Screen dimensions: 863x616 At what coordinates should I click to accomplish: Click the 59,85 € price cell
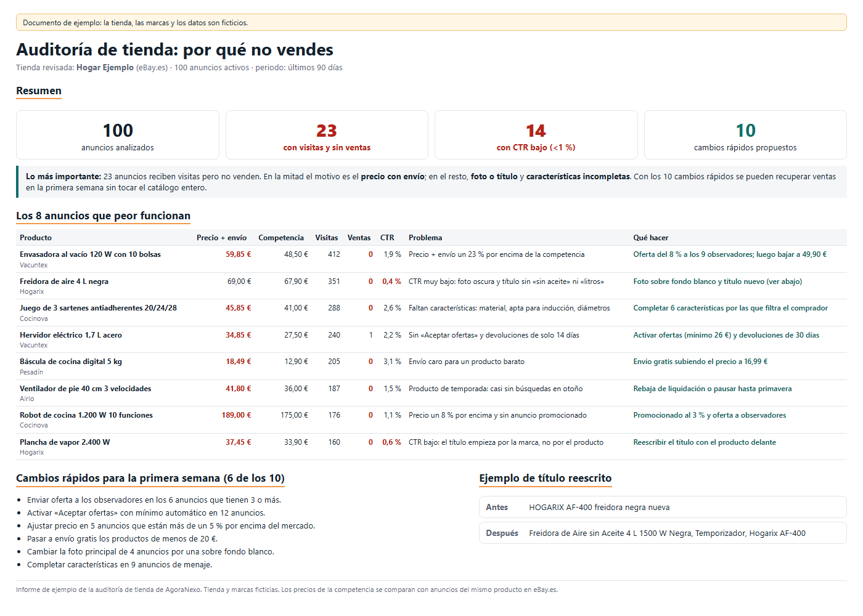point(238,254)
